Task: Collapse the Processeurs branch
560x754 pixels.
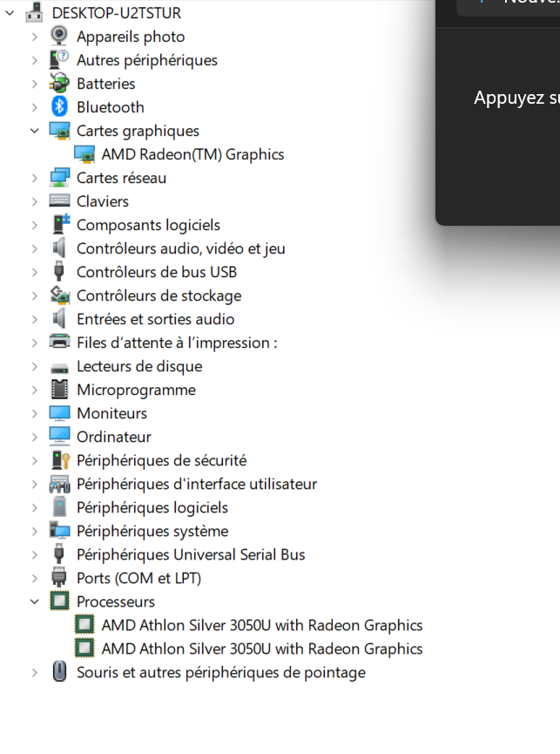Action: pyautogui.click(x=35, y=601)
